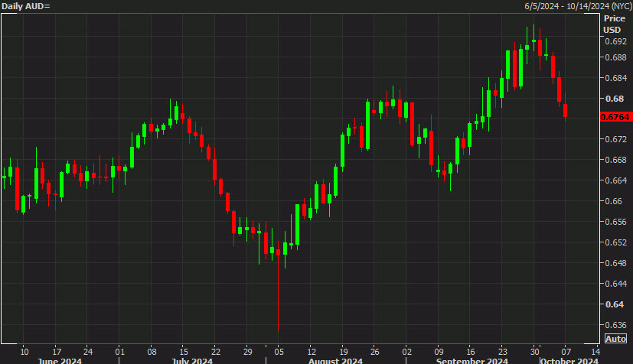This screenshot has height=364, width=633.
Task: Click date tick 24 under June
Action: coord(87,352)
